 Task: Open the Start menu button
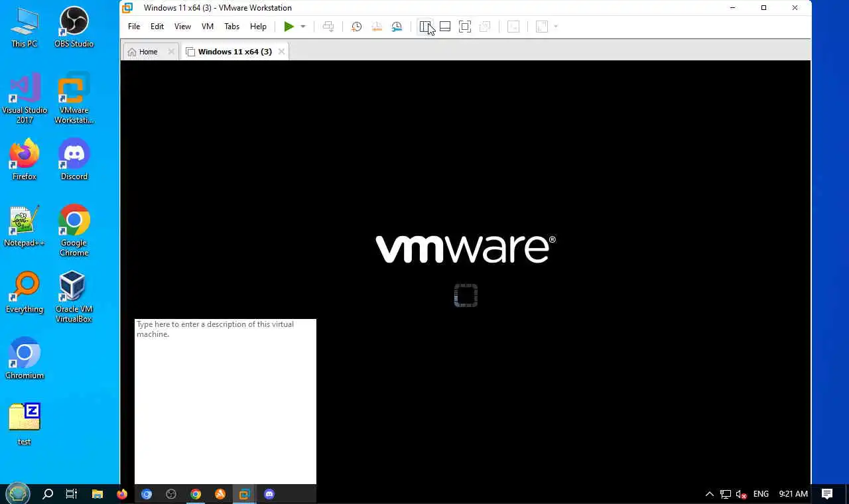18,493
